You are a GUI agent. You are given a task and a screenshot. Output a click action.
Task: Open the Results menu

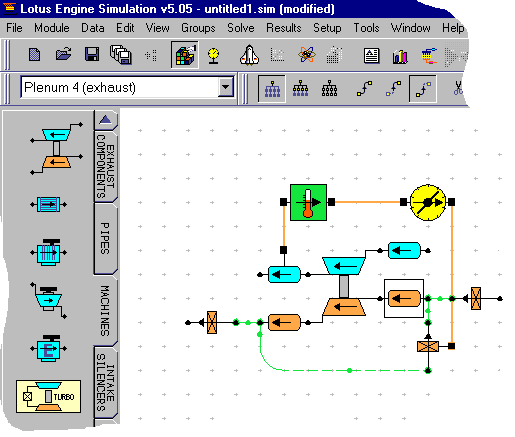[284, 28]
